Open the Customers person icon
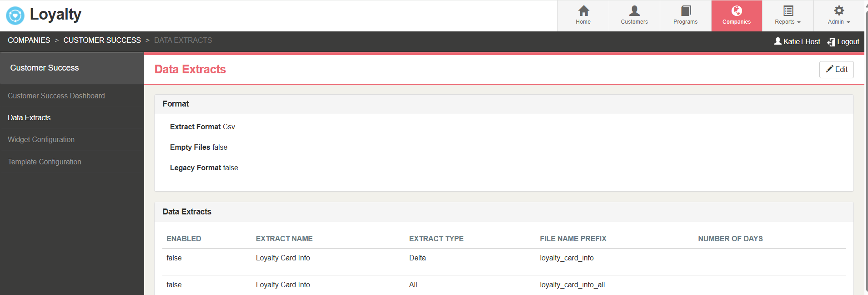The height and width of the screenshot is (295, 868). click(634, 11)
